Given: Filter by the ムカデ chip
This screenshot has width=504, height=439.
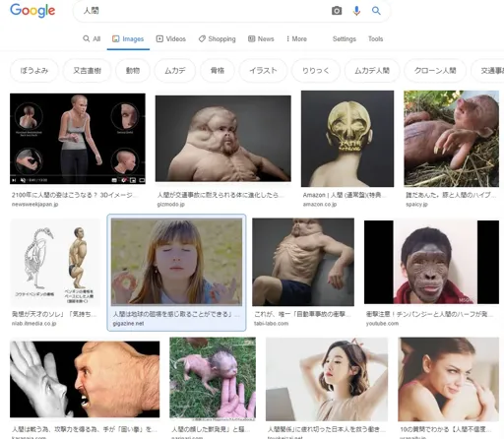Looking at the screenshot, I should tap(175, 71).
